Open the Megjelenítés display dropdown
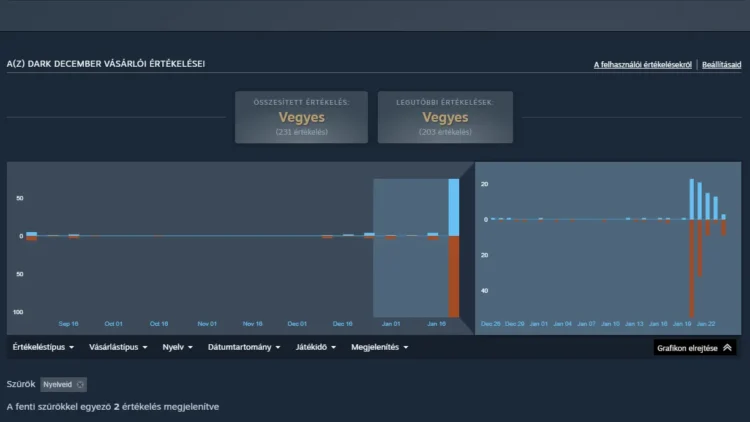 381,348
